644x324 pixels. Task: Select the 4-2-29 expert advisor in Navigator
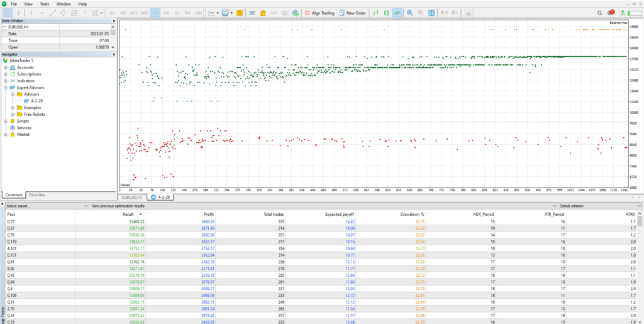tap(37, 101)
